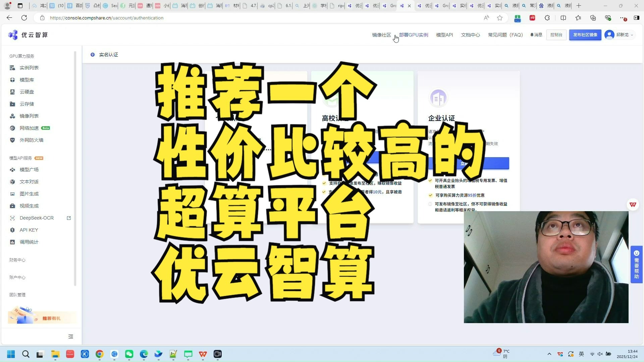Open 模型库 in the sidebar
The height and width of the screenshot is (362, 644).
(x=26, y=80)
